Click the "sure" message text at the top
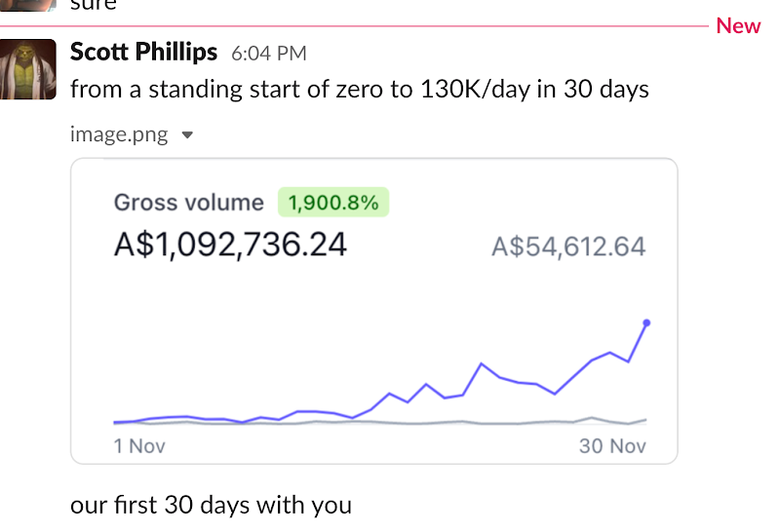 (94, 5)
